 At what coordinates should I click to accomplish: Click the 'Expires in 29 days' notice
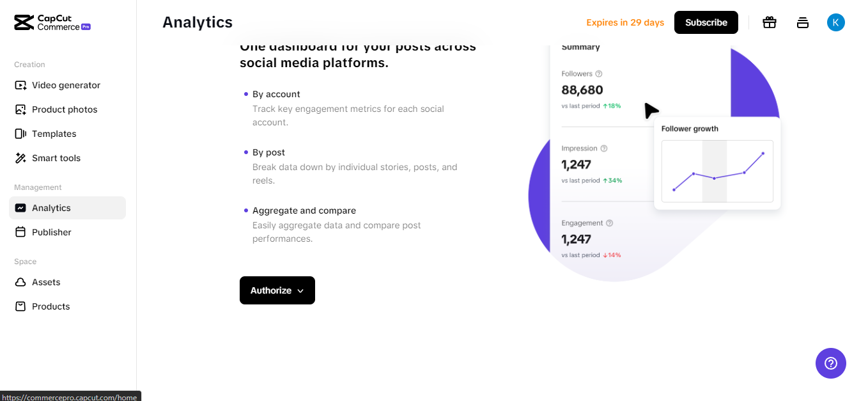625,22
